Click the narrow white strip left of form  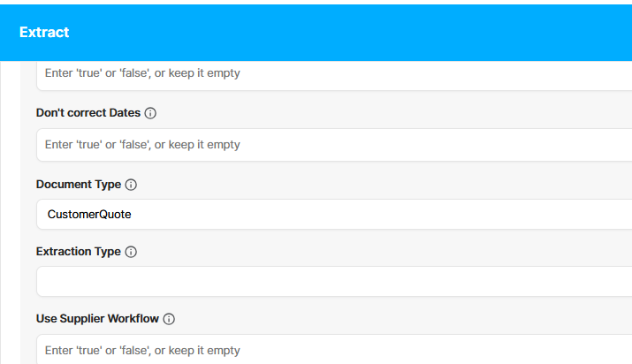10,213
